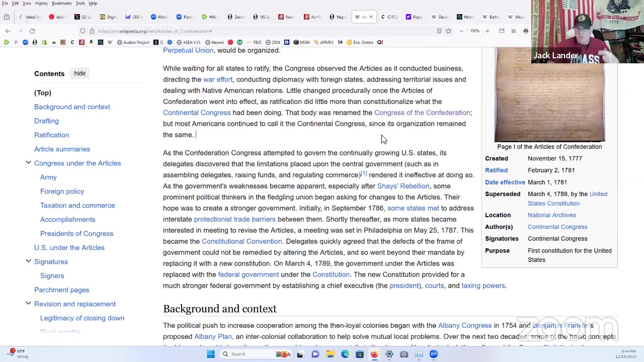Screen dimensions: 644x362
Task: Open the Bookmarks menu
Action: tap(62, 4)
